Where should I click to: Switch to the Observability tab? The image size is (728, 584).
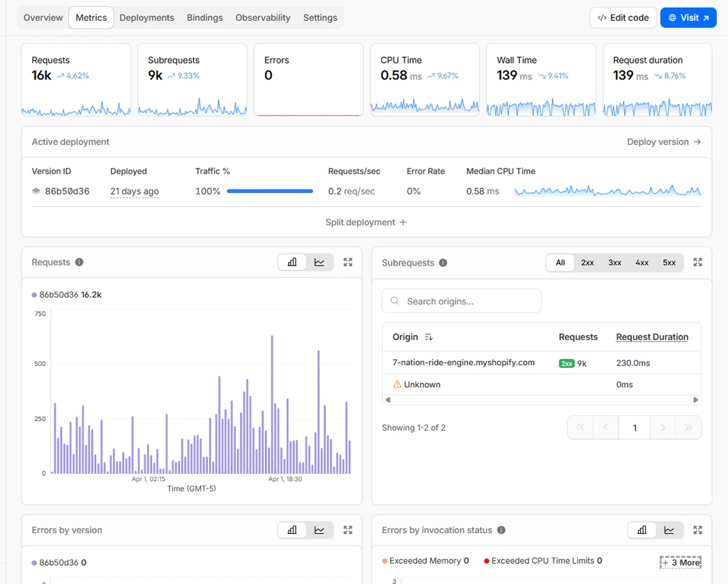[263, 17]
